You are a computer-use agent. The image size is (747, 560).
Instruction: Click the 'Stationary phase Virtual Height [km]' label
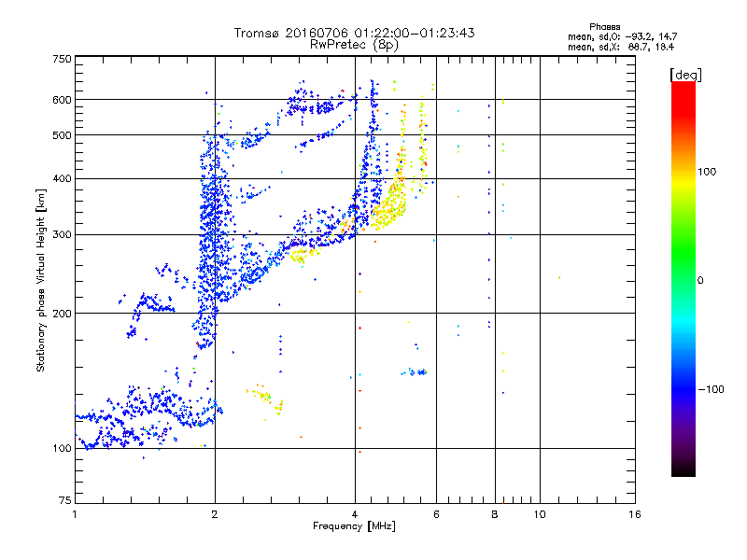pyautogui.click(x=40, y=280)
